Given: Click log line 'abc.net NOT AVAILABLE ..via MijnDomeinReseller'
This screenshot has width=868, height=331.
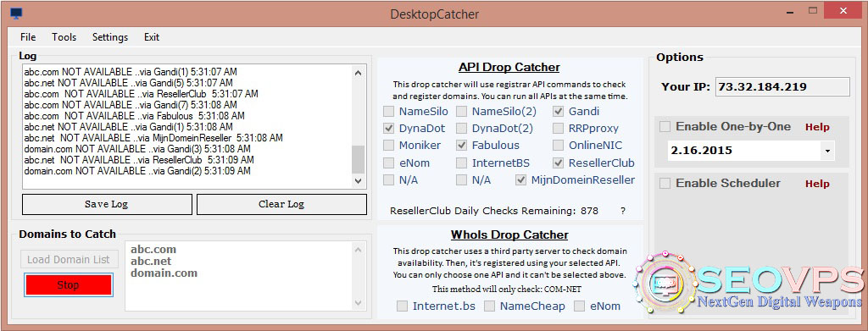Looking at the screenshot, I should pyautogui.click(x=153, y=138).
